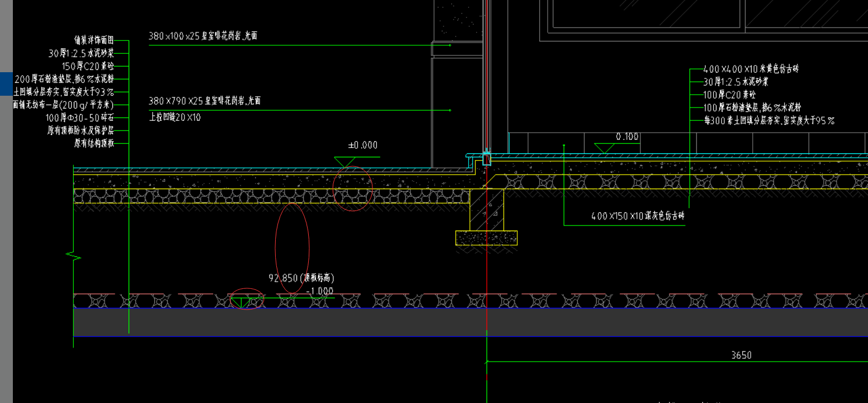Select the '100厚石粉渣垫层,掺6%水泥粉' note
Image resolution: width=868 pixels, height=403 pixels.
[x=752, y=107]
